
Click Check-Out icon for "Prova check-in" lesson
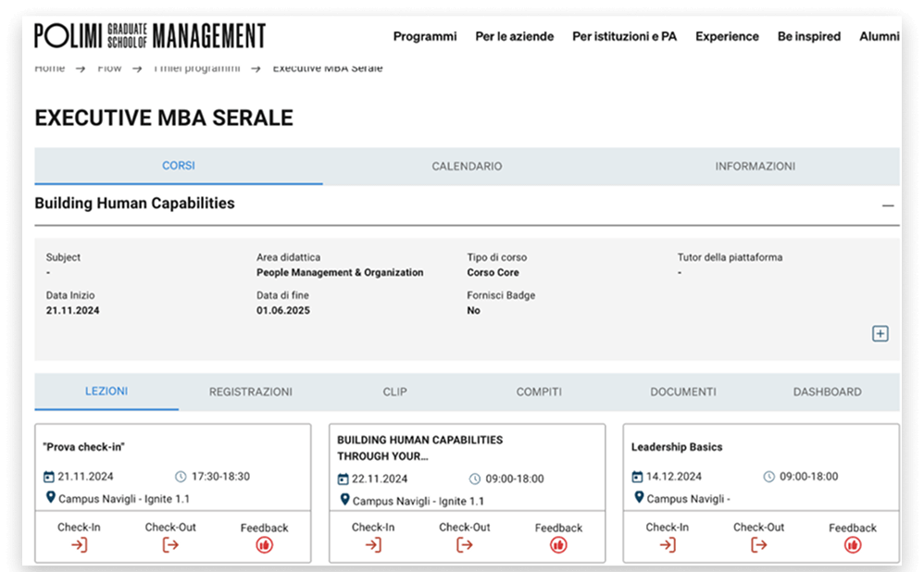(x=170, y=544)
